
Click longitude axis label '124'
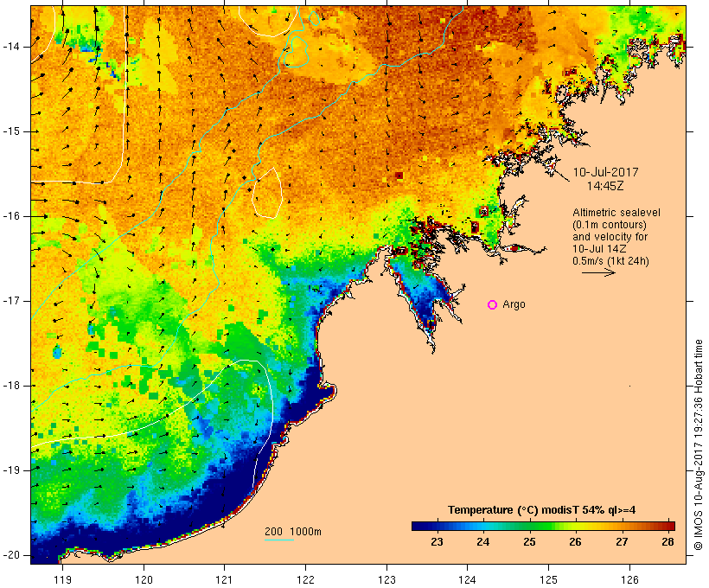click(x=468, y=579)
